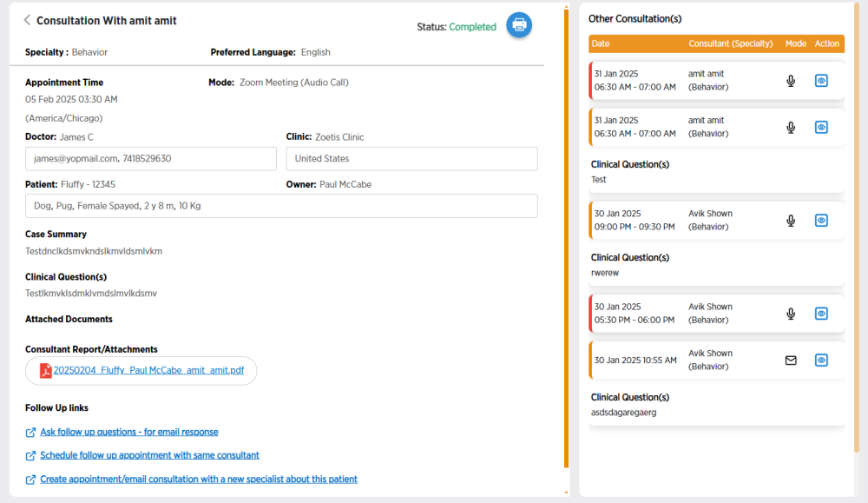
Task: Click the doctor name James C
Action: coord(76,137)
